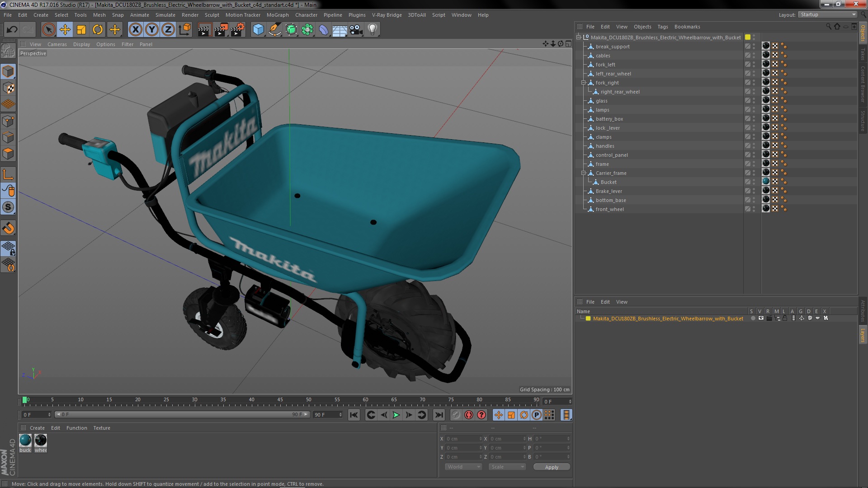Click the coordinate system icon
868x488 pixels.
[185, 30]
